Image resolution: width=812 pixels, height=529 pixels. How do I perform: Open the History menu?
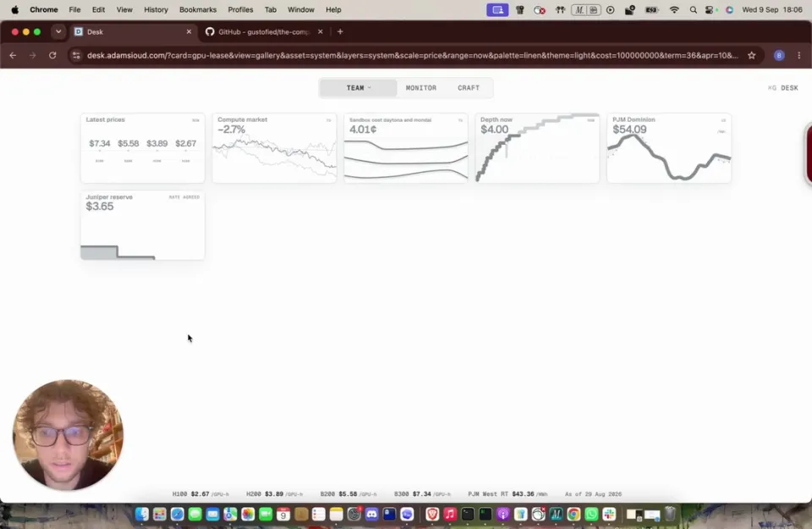tap(156, 10)
